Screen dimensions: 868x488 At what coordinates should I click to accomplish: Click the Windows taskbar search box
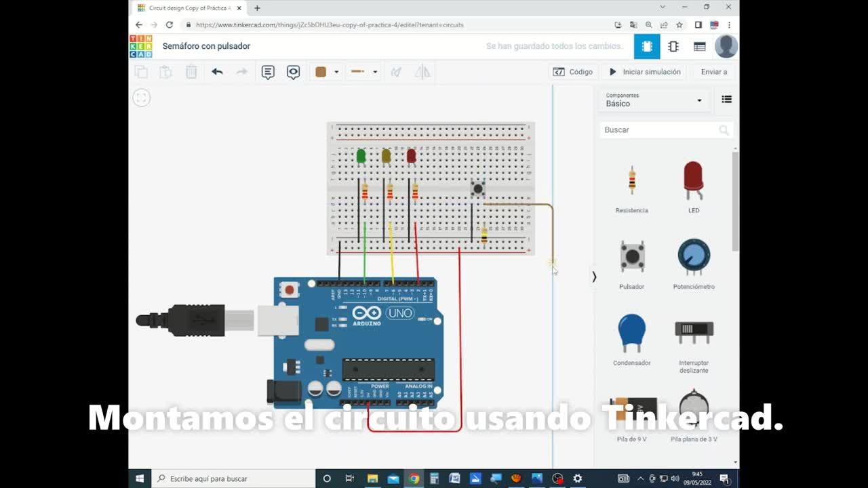233,479
